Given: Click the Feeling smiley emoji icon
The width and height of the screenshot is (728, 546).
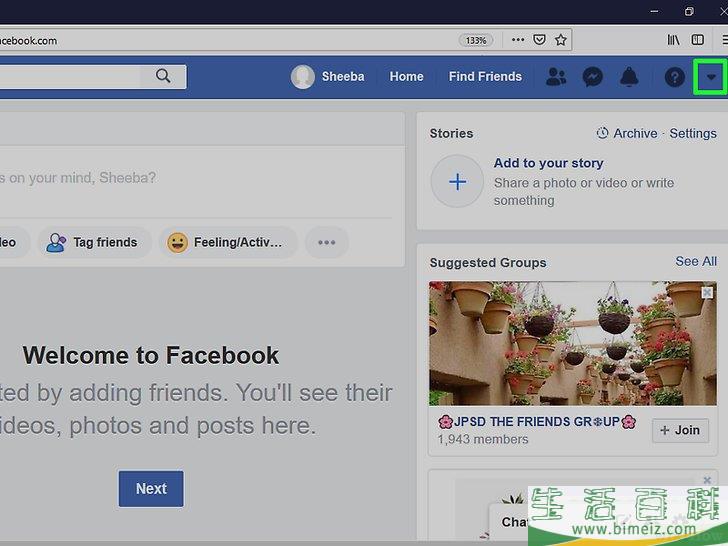Looking at the screenshot, I should pos(177,242).
